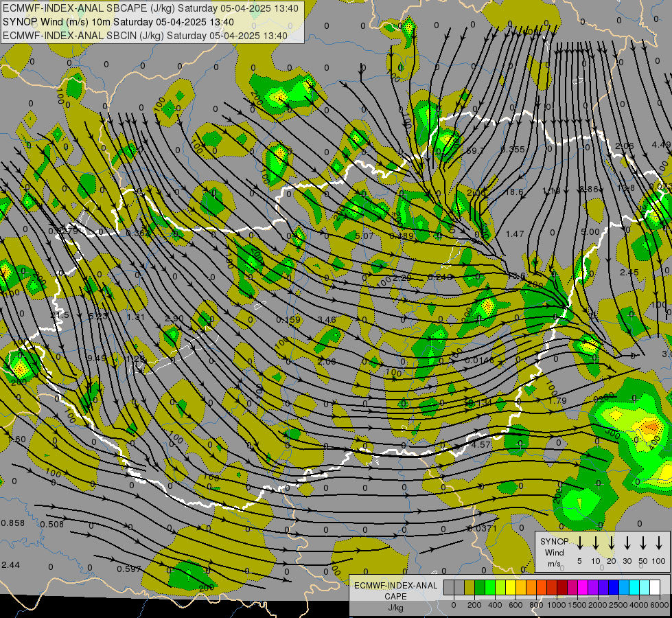
Task: Click the map value 21.5
Action: [x=60, y=315]
